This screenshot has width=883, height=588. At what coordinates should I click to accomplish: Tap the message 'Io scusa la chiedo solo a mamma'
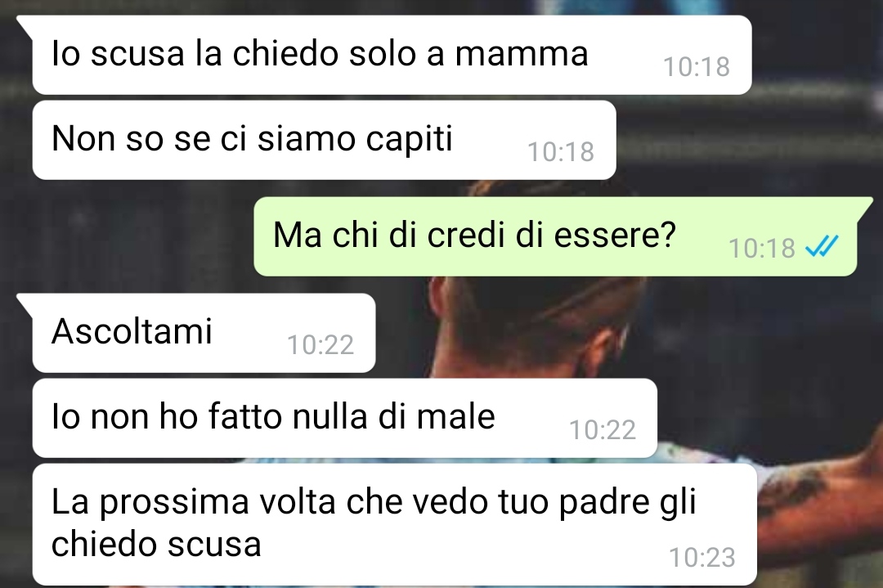click(392, 55)
